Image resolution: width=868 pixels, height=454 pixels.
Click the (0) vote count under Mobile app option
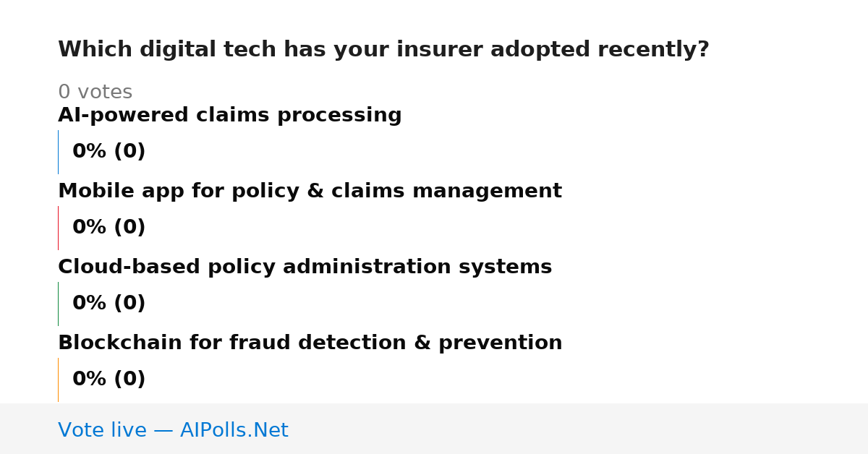point(129,228)
